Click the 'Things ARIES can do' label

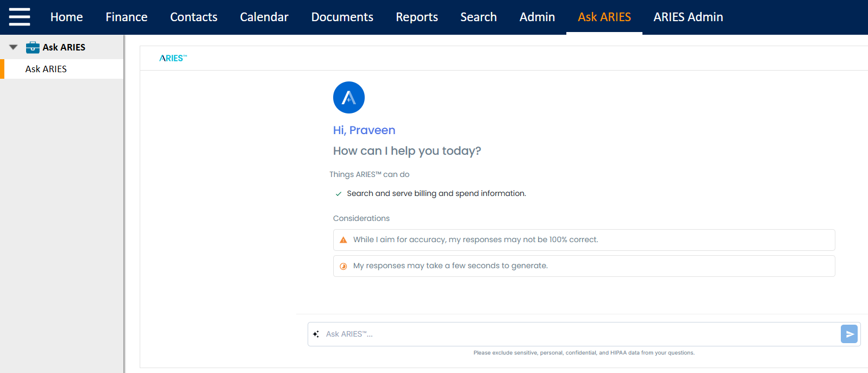[370, 174]
